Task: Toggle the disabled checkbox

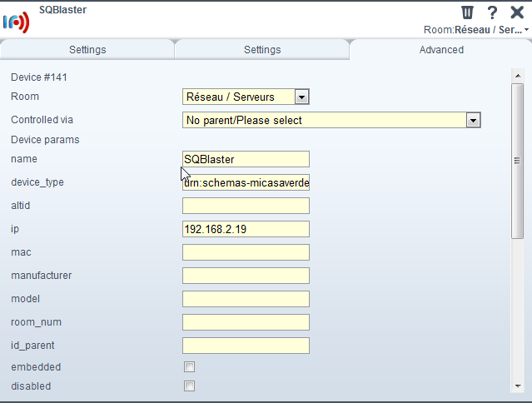Action: point(189,386)
